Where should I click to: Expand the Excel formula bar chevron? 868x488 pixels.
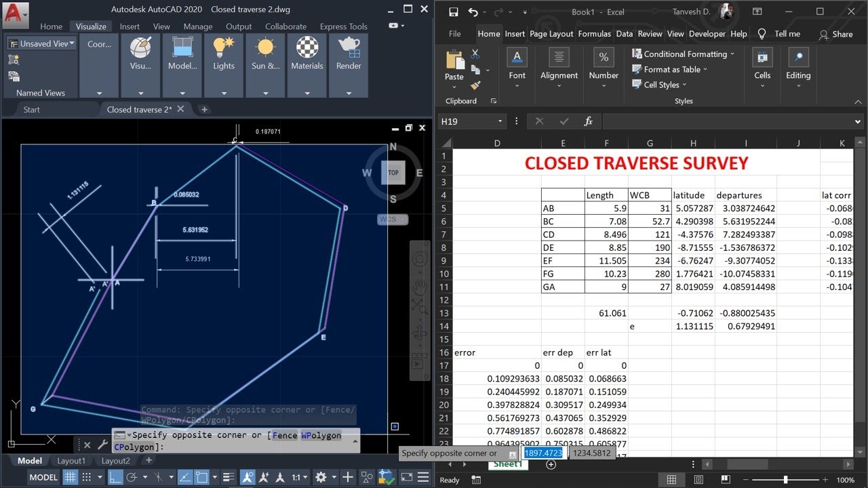858,122
